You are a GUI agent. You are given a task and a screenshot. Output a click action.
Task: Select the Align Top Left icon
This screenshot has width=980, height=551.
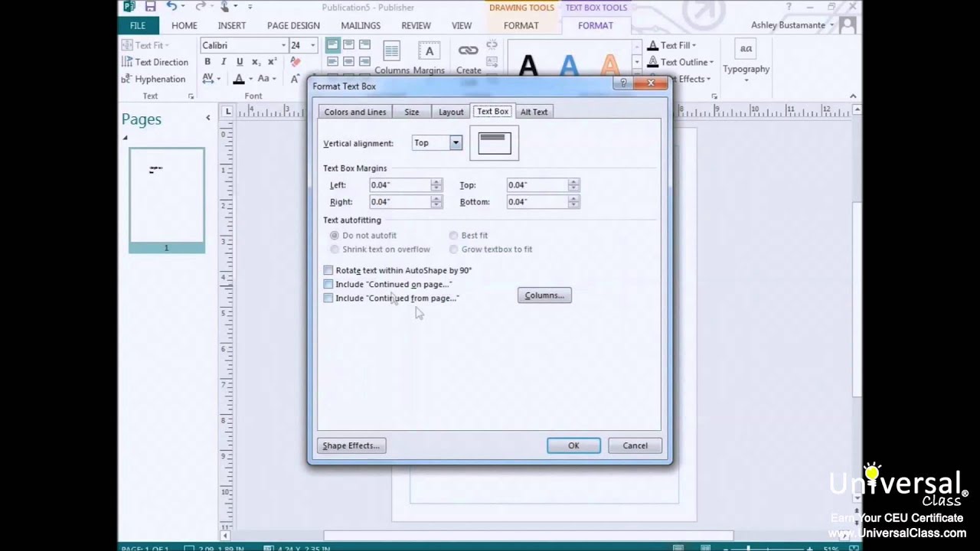[x=332, y=45]
